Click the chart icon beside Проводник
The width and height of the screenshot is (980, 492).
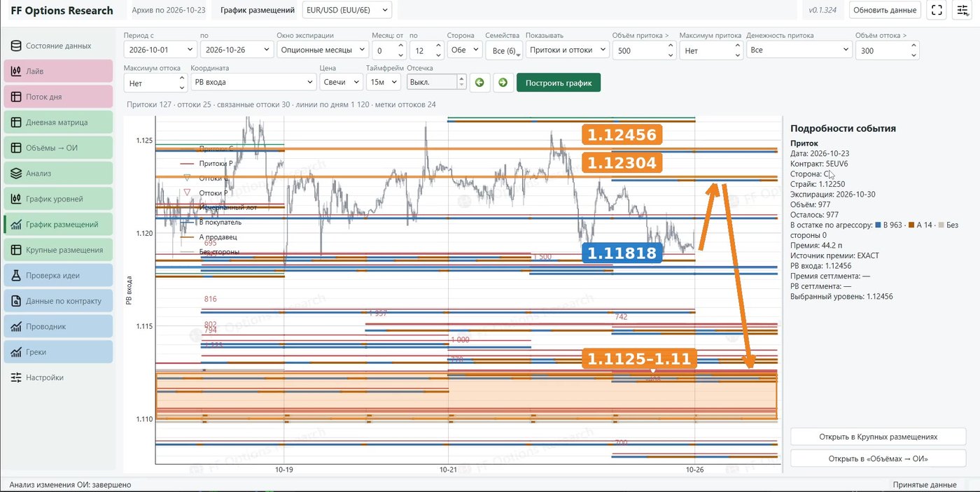(15, 327)
